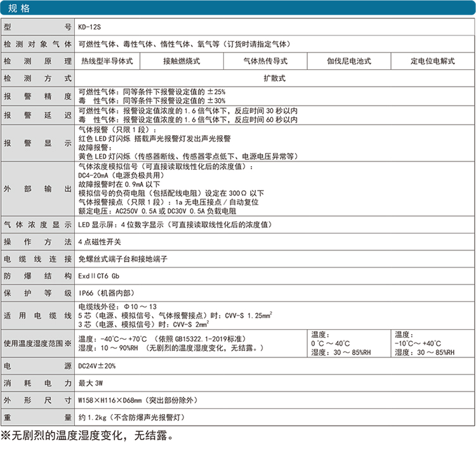Click the 气体热传导式 cell
The width and height of the screenshot is (476, 449).
point(265,62)
